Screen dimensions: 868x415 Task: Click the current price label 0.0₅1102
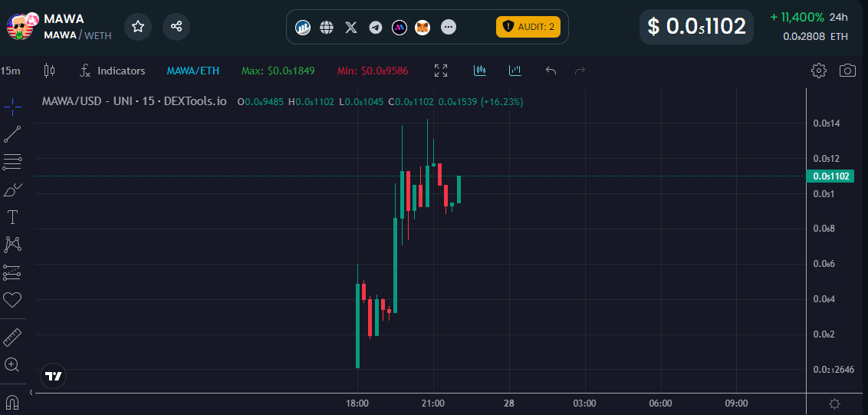(x=830, y=176)
